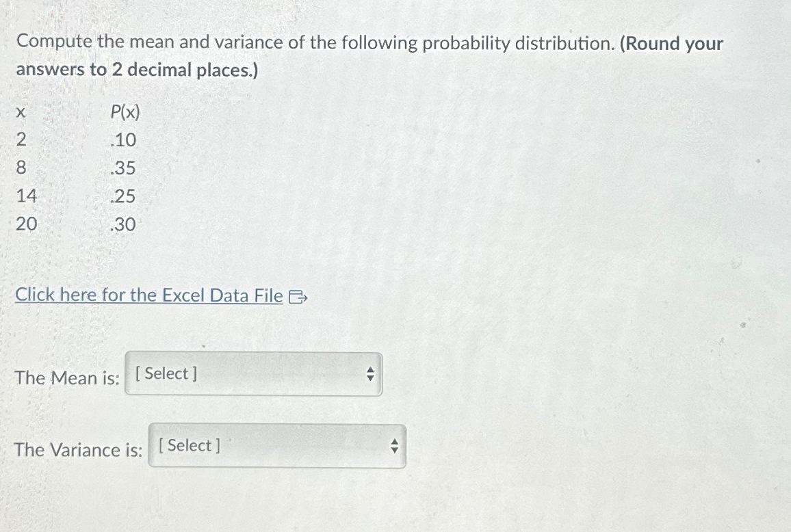Click the x value 14 in the table

tap(25, 196)
